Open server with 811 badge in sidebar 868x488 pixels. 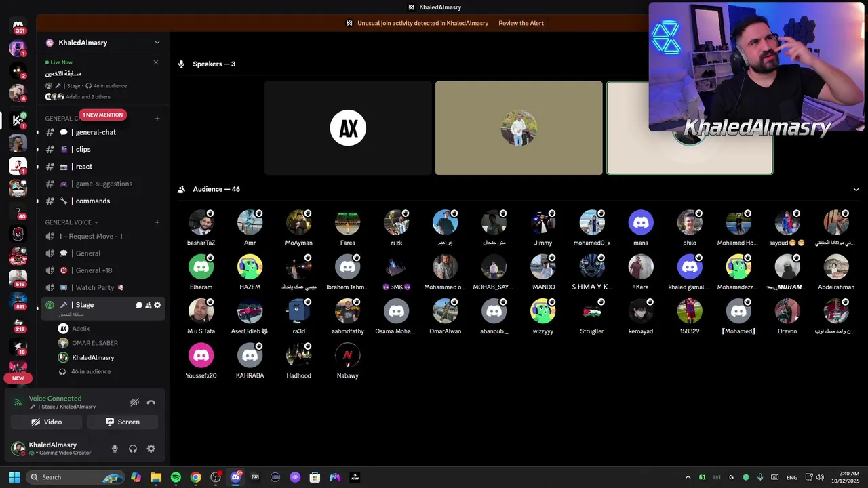pos(18,302)
